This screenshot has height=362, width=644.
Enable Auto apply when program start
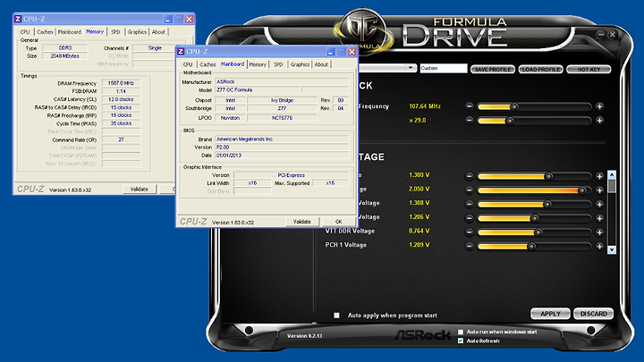point(337,316)
